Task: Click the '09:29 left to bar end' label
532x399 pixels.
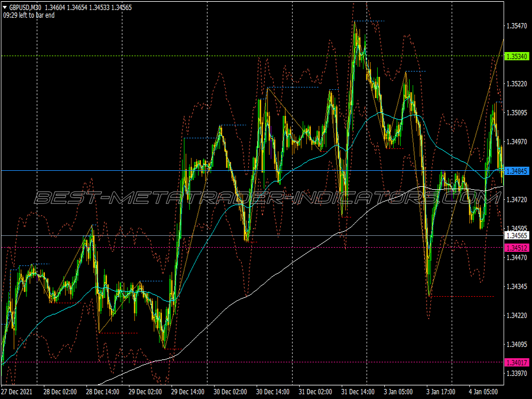Action: pos(29,15)
